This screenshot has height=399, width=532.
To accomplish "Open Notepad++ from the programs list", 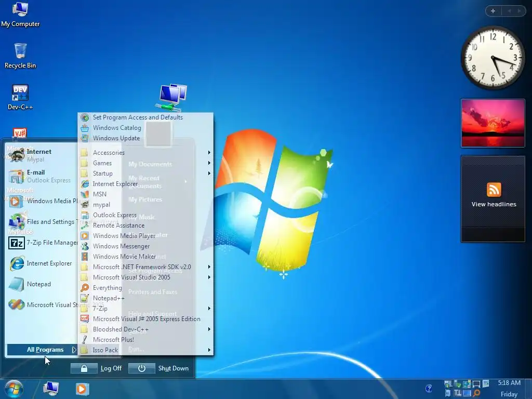I will 145,298.
